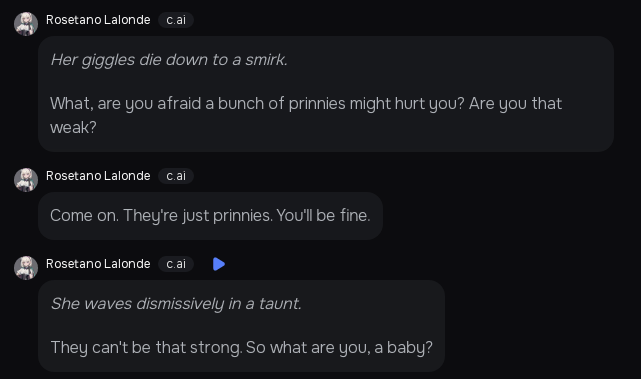Open Rosetano Lalonde name on third message
Viewport: 641px width, 379px height.
pyautogui.click(x=98, y=264)
